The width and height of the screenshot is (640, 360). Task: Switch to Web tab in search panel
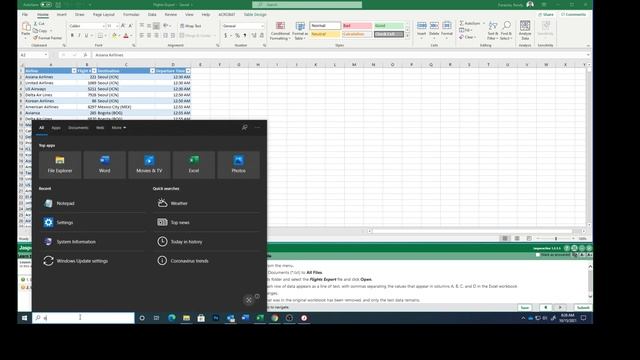click(100, 128)
